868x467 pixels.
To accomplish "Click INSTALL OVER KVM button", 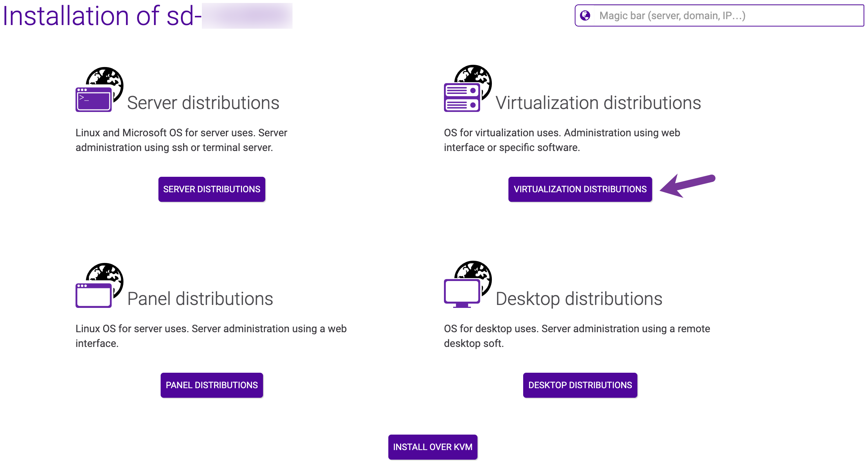I will pyautogui.click(x=433, y=447).
